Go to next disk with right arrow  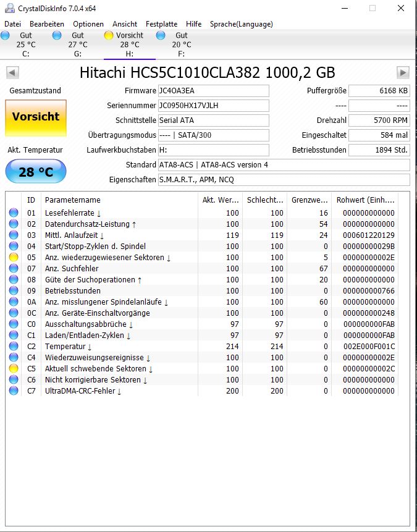(403, 72)
